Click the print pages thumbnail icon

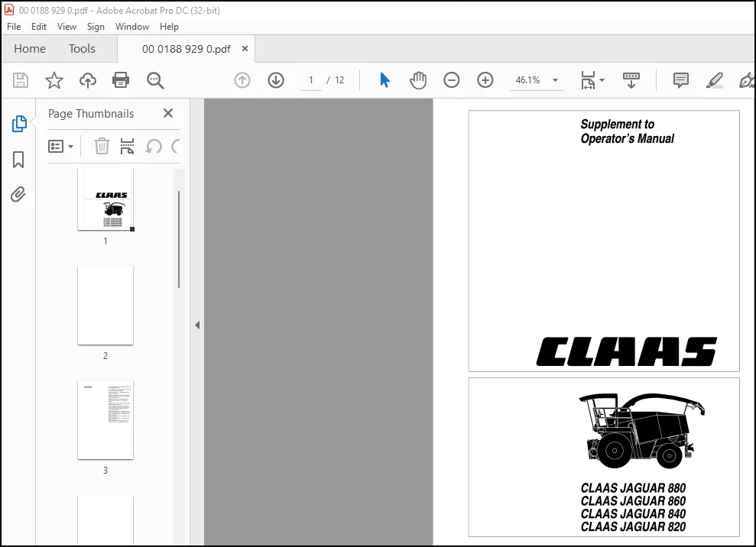click(x=128, y=146)
